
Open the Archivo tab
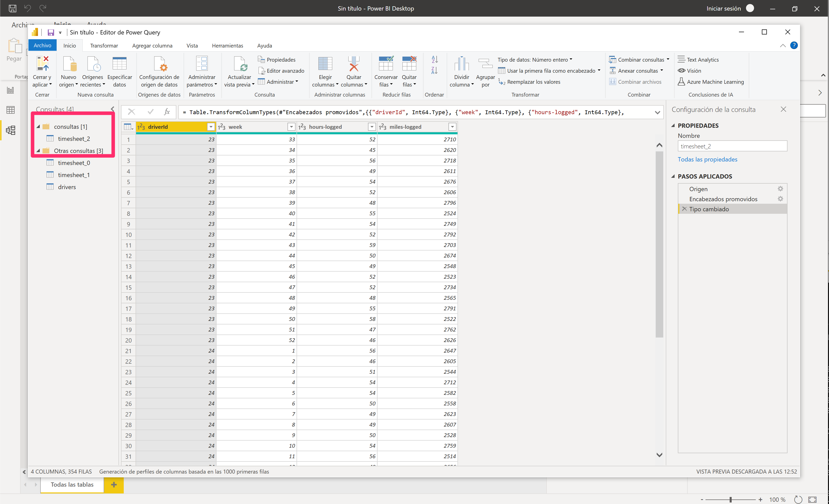(43, 46)
